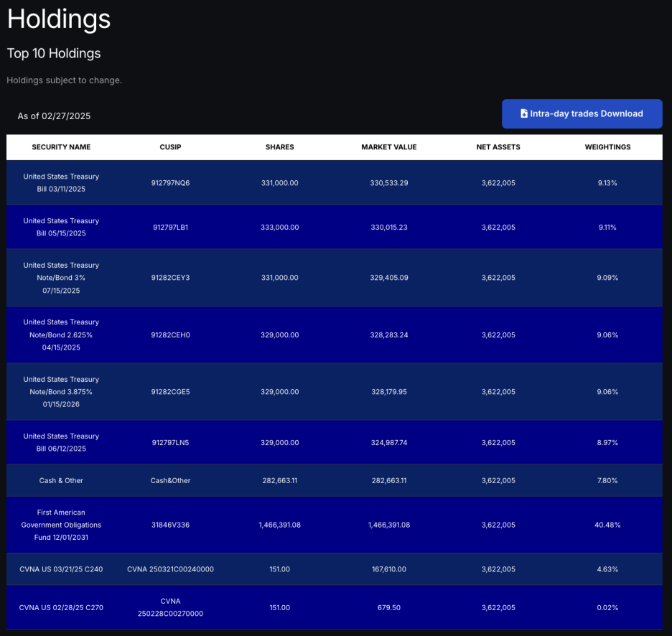Click the Cash&Other CUSIP cell
672x636 pixels.
171,480
